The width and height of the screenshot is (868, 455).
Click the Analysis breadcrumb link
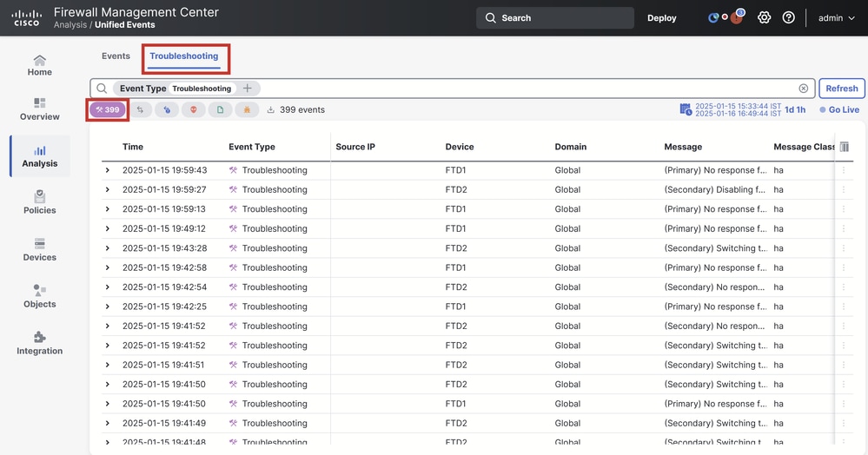[70, 25]
